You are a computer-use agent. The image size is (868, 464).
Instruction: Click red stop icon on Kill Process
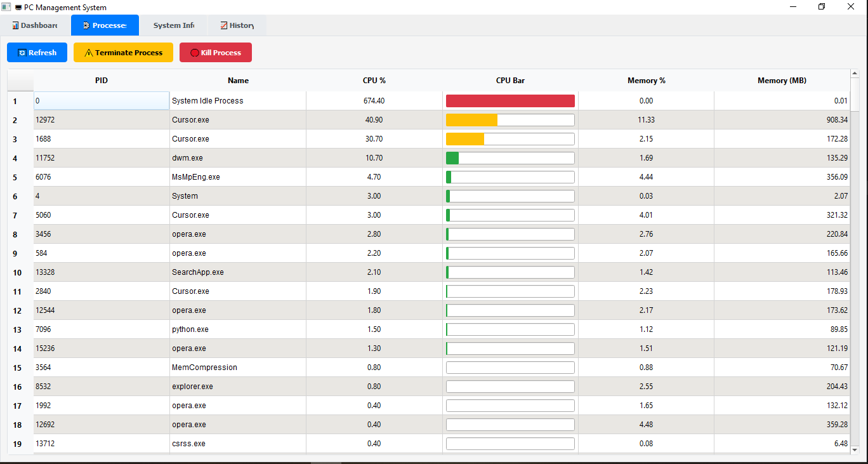pyautogui.click(x=195, y=53)
